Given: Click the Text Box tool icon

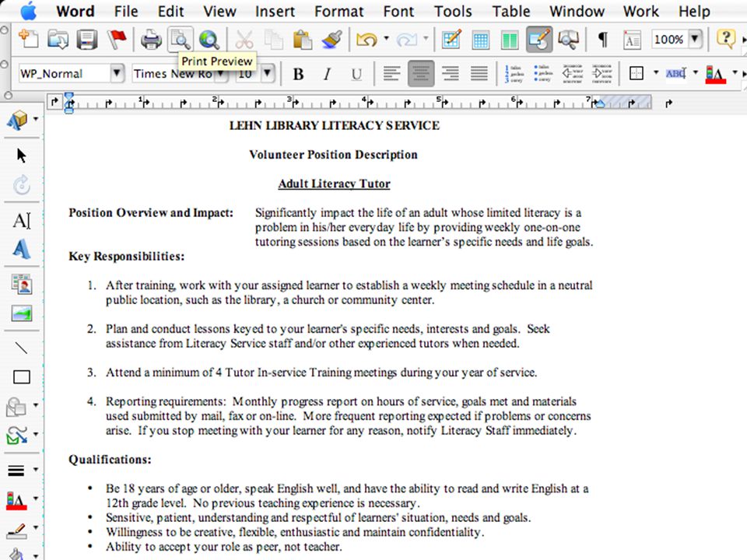Looking at the screenshot, I should (x=22, y=220).
